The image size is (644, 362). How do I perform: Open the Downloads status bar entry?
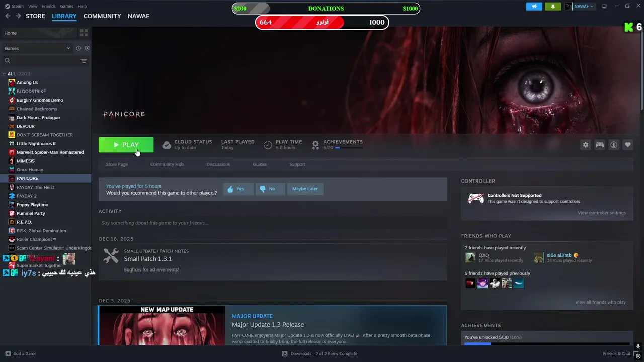(x=320, y=354)
